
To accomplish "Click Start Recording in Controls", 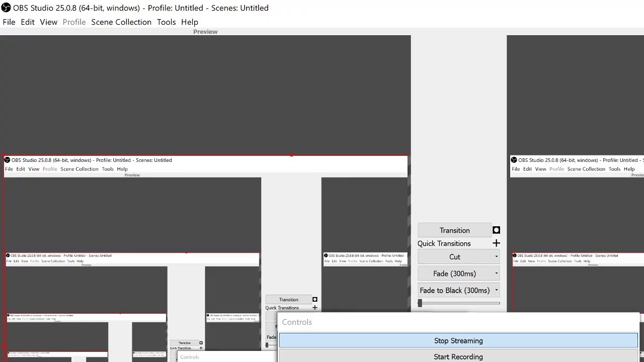I will (x=458, y=356).
